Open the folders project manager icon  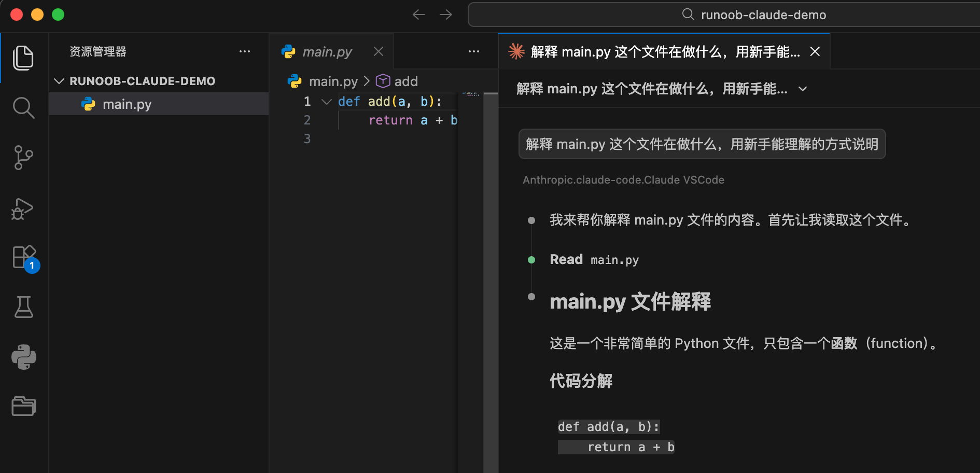[23, 406]
